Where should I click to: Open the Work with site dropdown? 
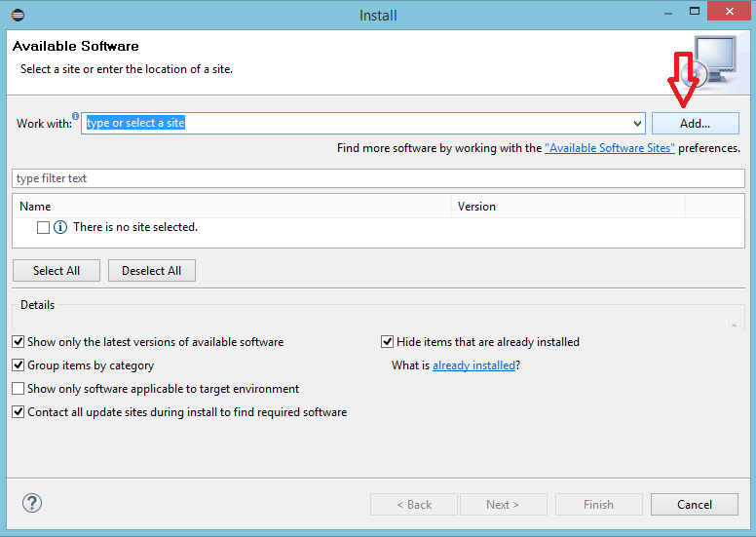637,124
